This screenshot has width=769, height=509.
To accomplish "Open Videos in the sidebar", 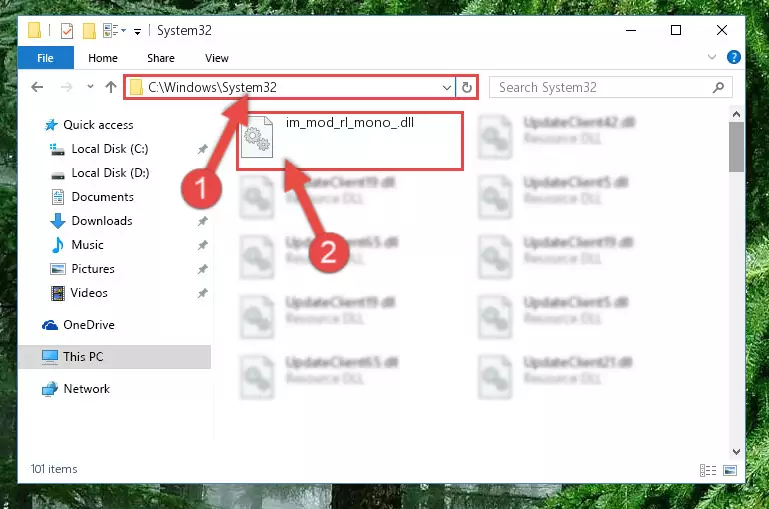I will 89,293.
